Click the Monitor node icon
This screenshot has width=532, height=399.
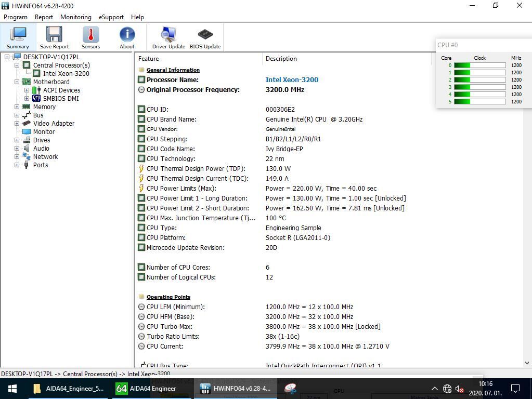pos(26,131)
